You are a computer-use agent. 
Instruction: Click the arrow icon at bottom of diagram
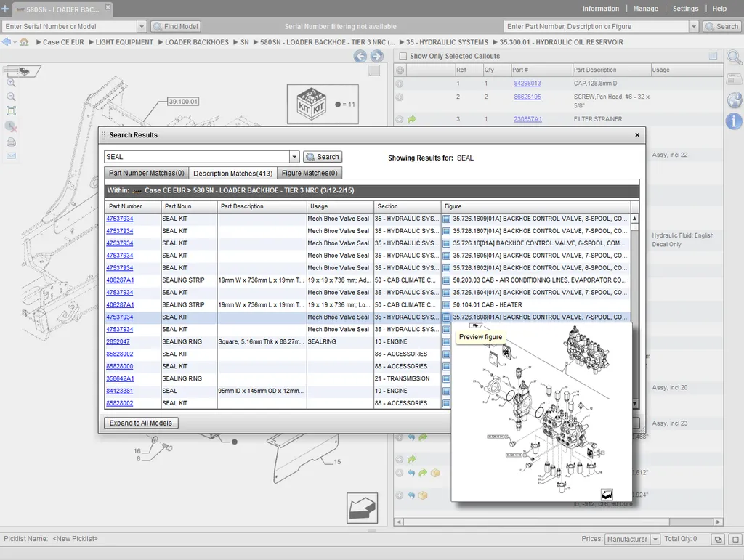[362, 508]
